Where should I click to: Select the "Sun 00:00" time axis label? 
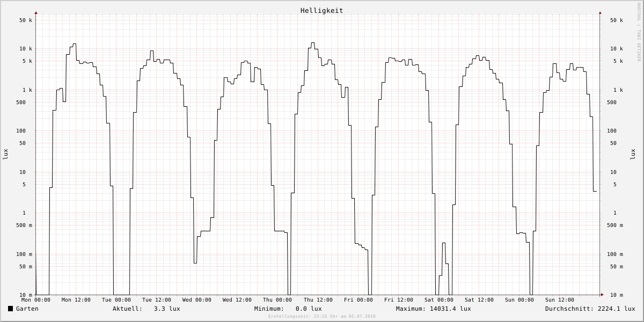(x=519, y=300)
